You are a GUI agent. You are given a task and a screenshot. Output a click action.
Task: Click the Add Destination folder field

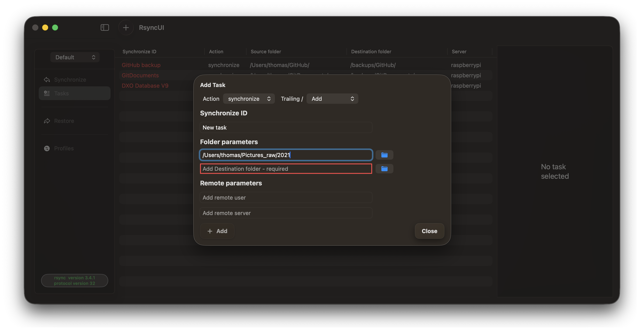click(x=286, y=169)
